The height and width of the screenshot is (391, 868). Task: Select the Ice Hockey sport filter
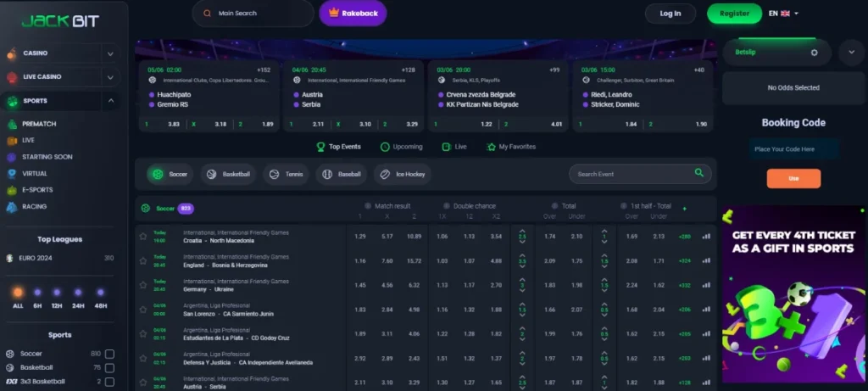tap(403, 174)
